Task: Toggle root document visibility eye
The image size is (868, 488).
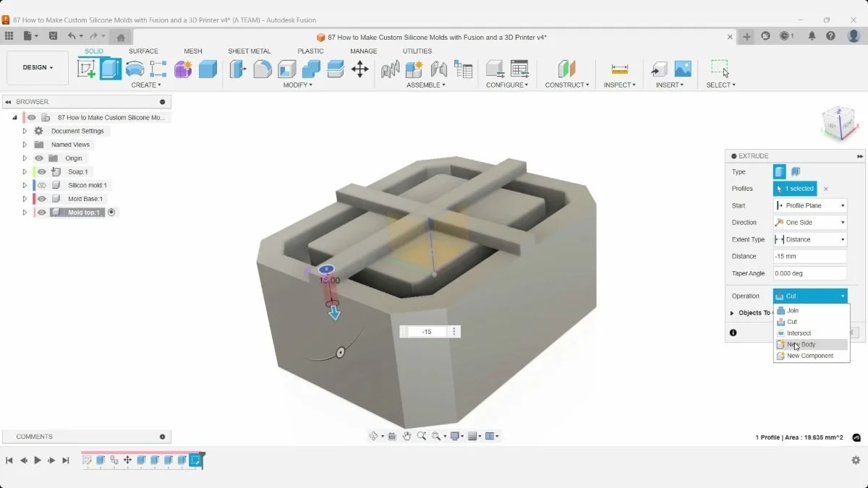Action: (32, 117)
